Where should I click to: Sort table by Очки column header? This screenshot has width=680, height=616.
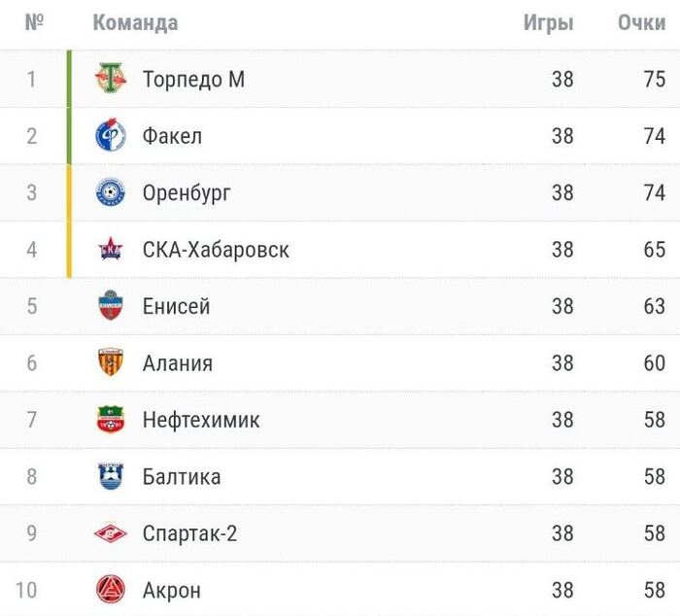tap(641, 22)
